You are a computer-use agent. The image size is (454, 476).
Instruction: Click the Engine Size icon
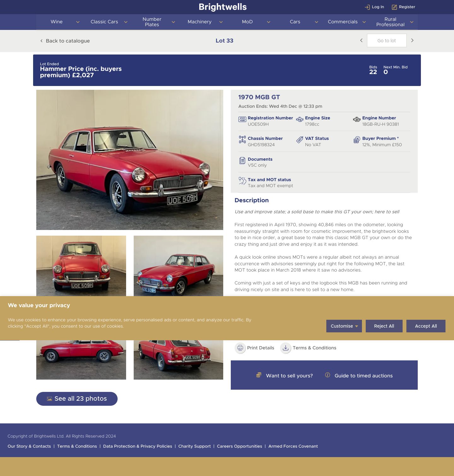click(300, 119)
